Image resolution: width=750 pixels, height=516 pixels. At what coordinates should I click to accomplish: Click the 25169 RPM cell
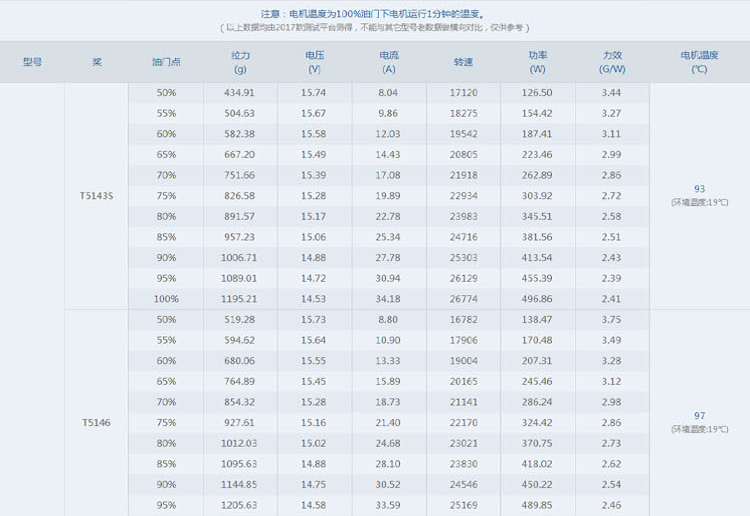tap(463, 505)
